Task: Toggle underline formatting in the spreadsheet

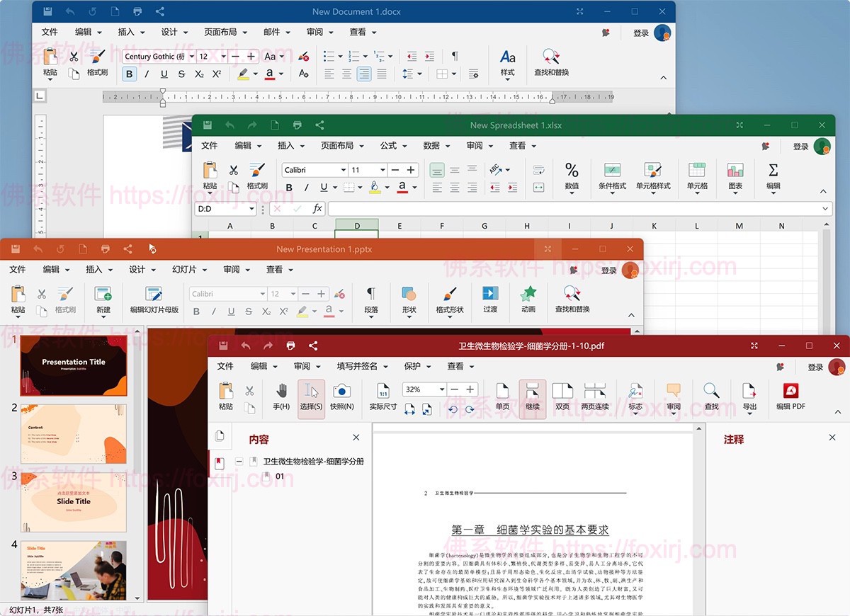Action: click(x=325, y=187)
